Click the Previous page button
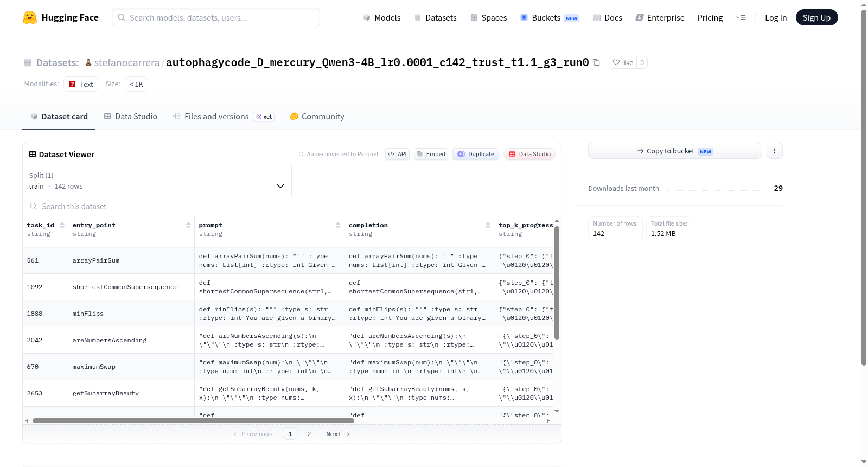The image size is (868, 467). tap(253, 434)
